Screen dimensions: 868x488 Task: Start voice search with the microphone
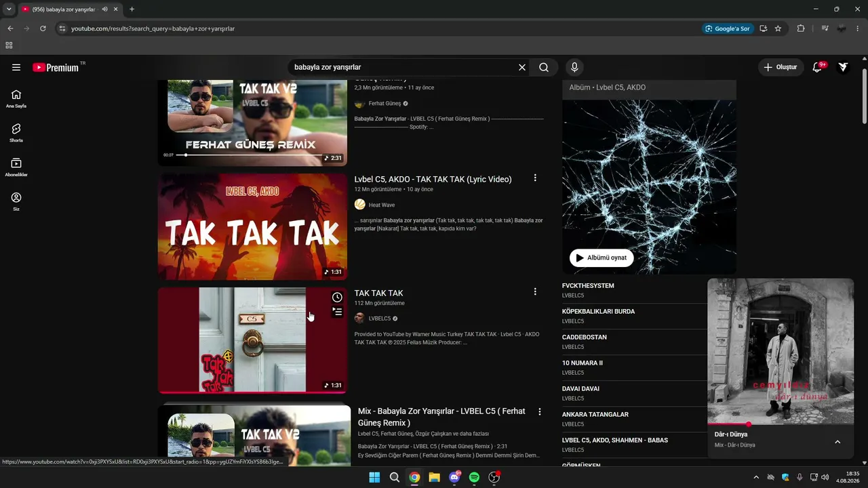click(x=574, y=67)
